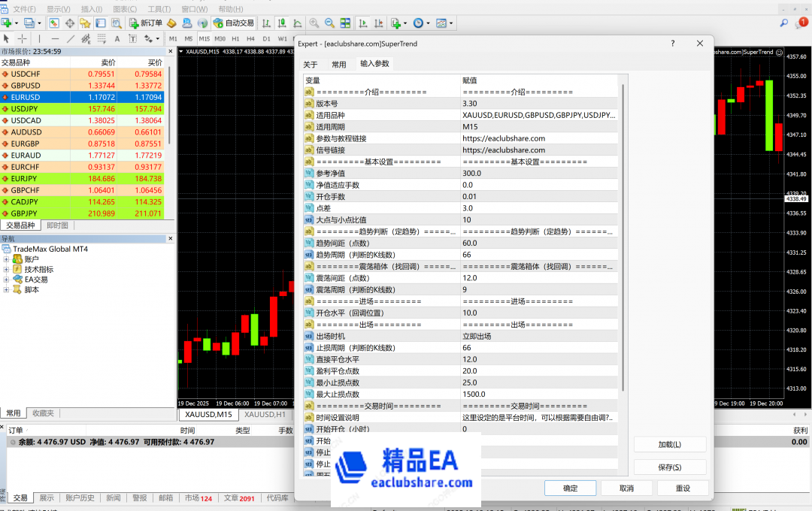The image size is (812, 511).
Task: Click the 加载(L) button
Action: point(669,445)
